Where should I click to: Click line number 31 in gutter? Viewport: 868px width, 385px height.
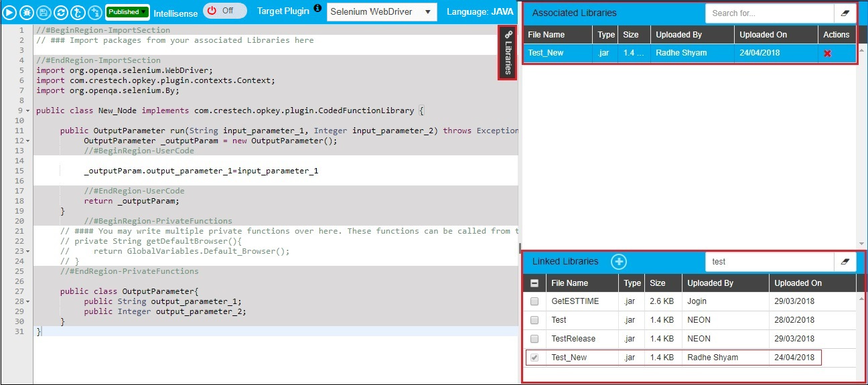[x=19, y=331]
